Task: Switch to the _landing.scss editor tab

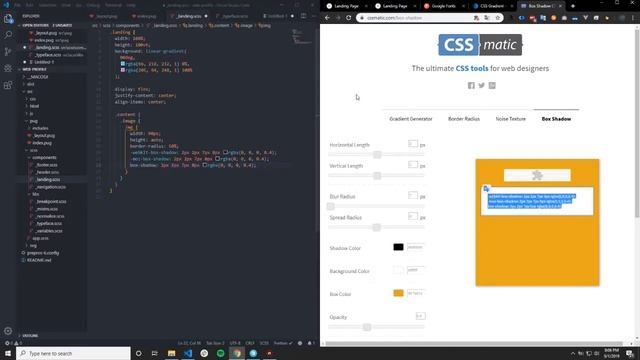Action: coord(189,16)
